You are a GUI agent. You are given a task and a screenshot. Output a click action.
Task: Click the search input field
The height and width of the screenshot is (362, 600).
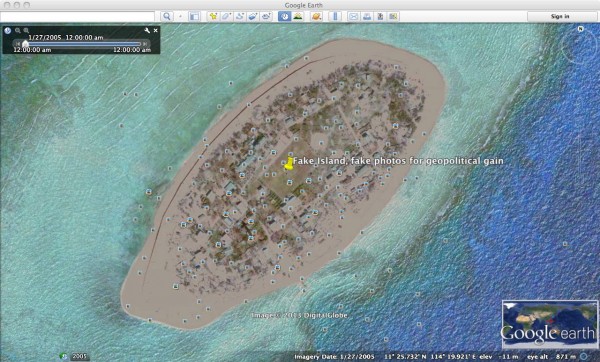[x=78, y=16]
